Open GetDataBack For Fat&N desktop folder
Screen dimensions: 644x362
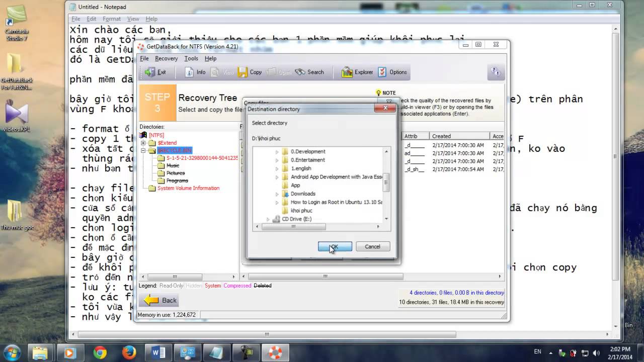point(17,72)
